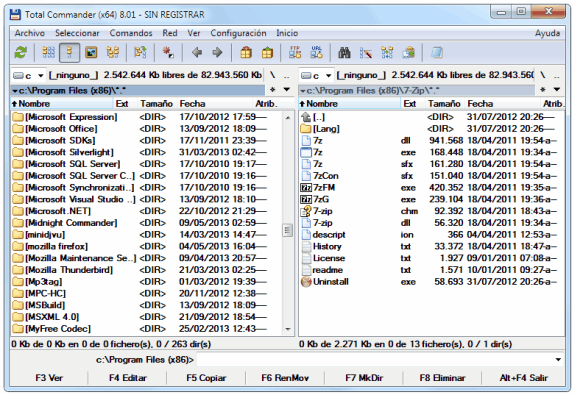Select the Uninstall exe file
The image size is (575, 395).
431,282
